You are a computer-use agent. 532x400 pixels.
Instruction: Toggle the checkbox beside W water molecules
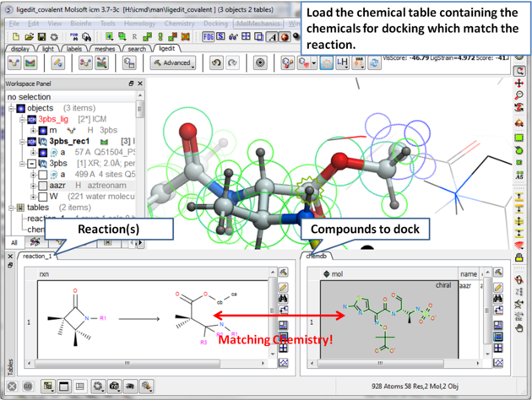41,196
